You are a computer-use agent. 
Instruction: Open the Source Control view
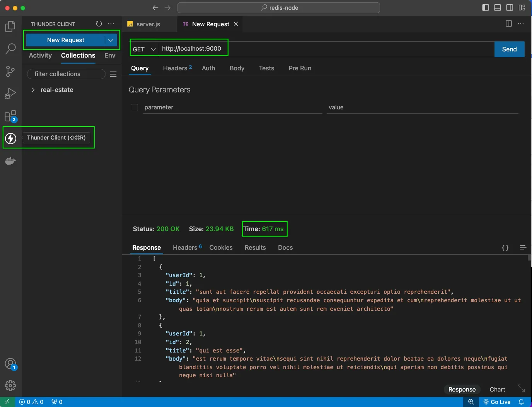tap(10, 71)
